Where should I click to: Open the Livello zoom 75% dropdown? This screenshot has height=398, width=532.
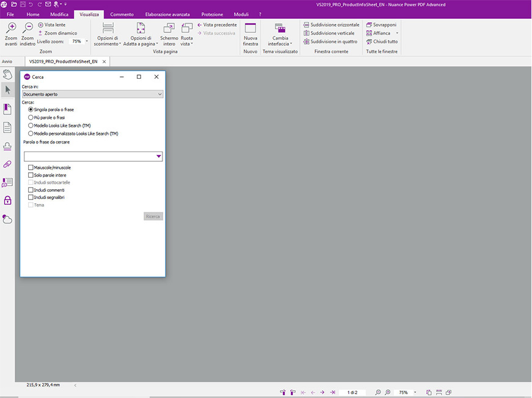click(79, 42)
